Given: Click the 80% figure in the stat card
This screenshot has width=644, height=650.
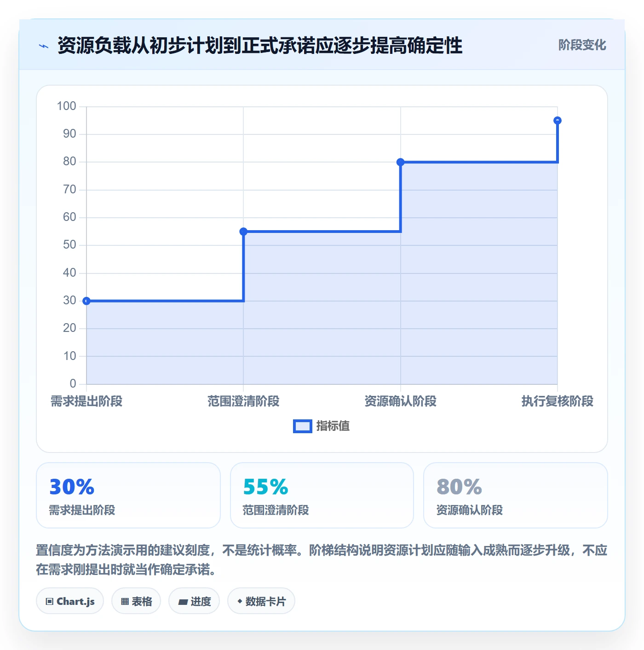Looking at the screenshot, I should pos(459,487).
